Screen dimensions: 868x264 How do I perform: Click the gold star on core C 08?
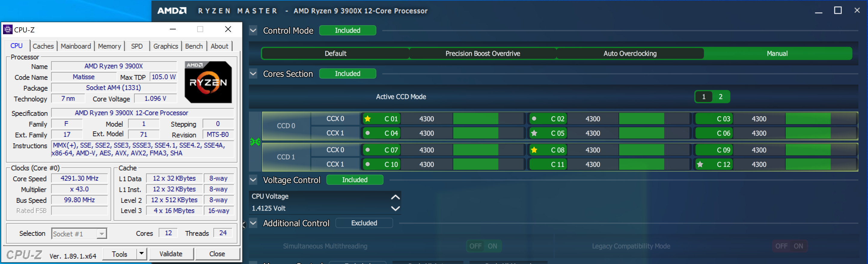(x=534, y=150)
